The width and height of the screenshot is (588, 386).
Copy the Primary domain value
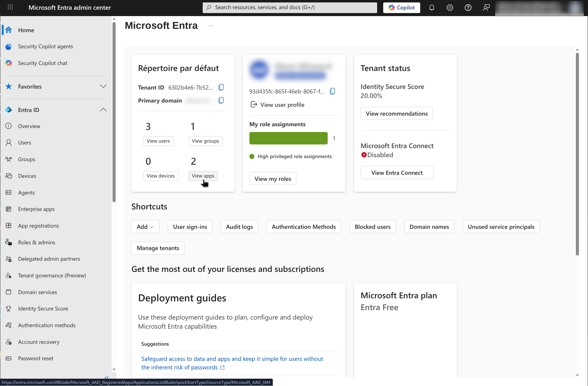(221, 100)
